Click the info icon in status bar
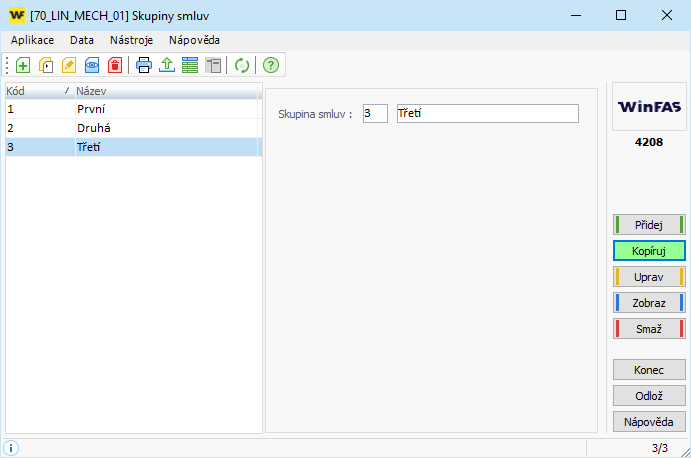Screen dimensions: 691x458 [x=11, y=448]
